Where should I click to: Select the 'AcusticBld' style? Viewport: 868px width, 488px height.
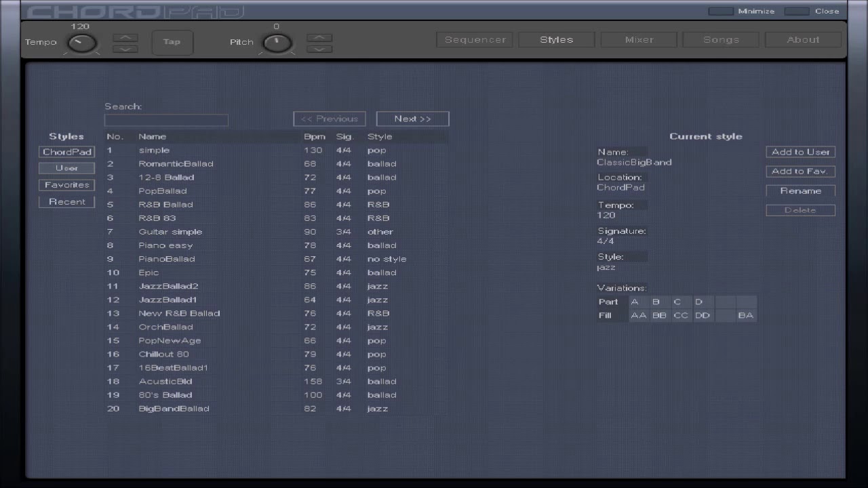pyautogui.click(x=276, y=382)
